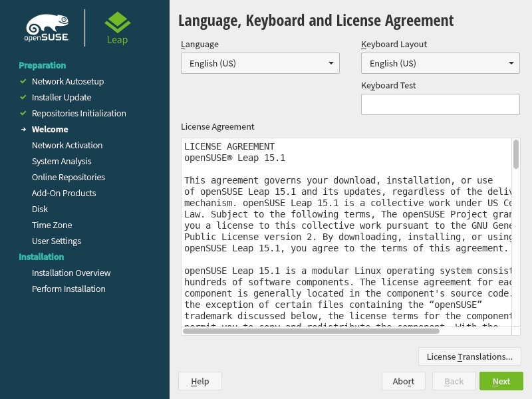
Task: Select Network Autosetup step in sidebar
Action: point(68,81)
